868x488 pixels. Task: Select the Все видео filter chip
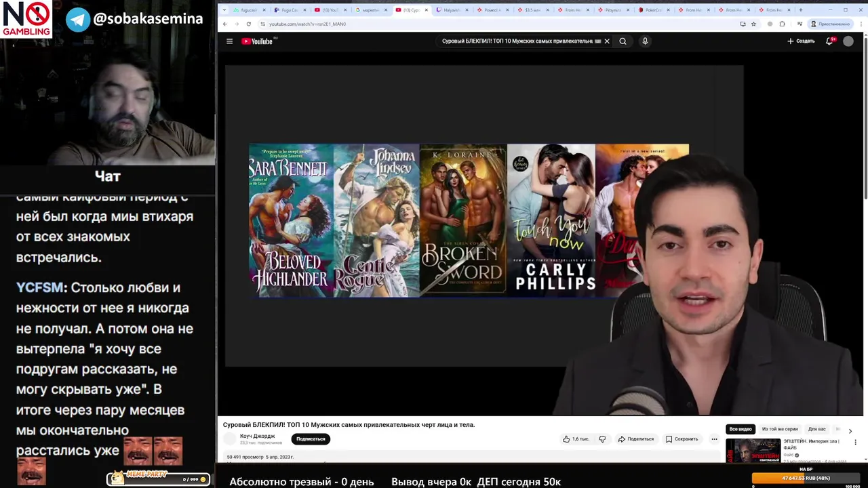pyautogui.click(x=741, y=429)
